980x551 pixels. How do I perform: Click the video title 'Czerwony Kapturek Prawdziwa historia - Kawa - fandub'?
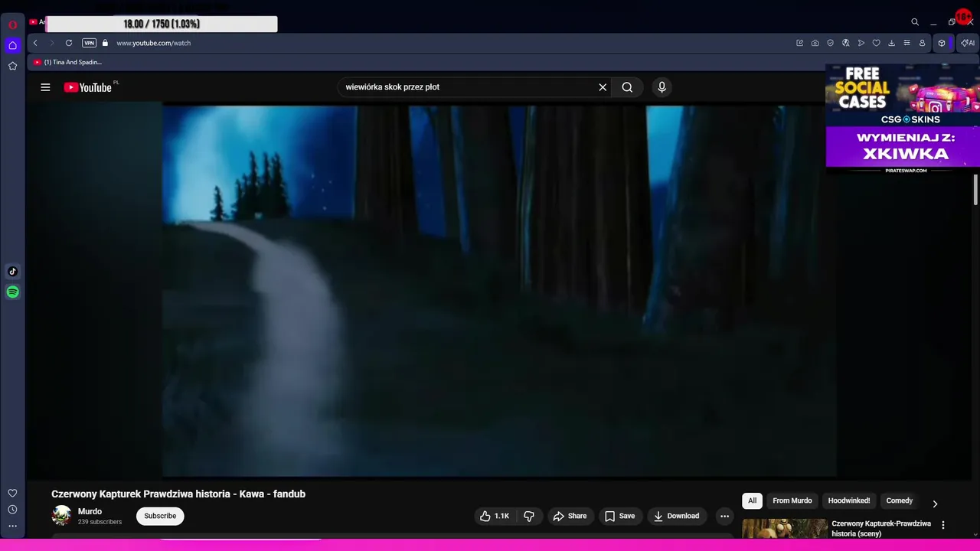178,494
